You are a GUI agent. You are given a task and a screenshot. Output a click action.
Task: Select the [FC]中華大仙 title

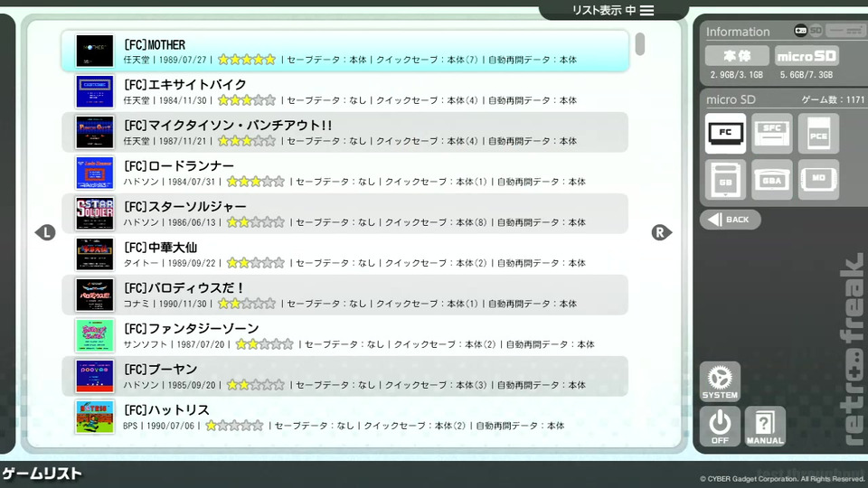161,248
